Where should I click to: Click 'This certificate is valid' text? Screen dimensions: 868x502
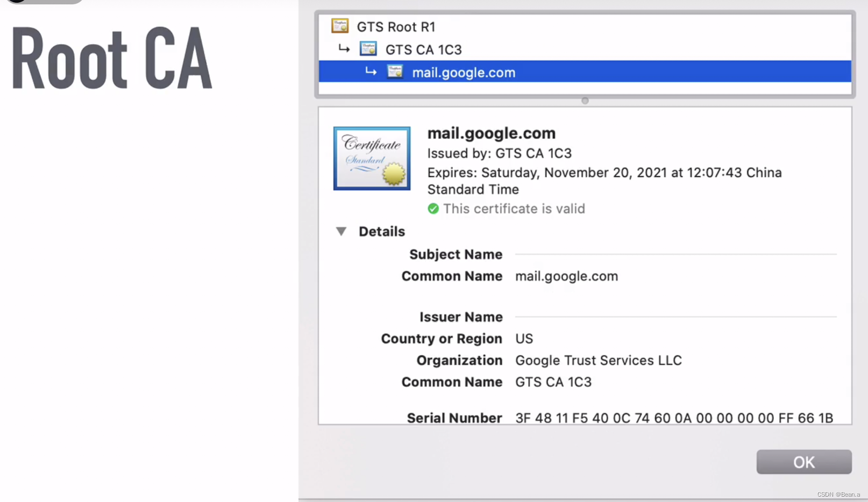point(514,209)
